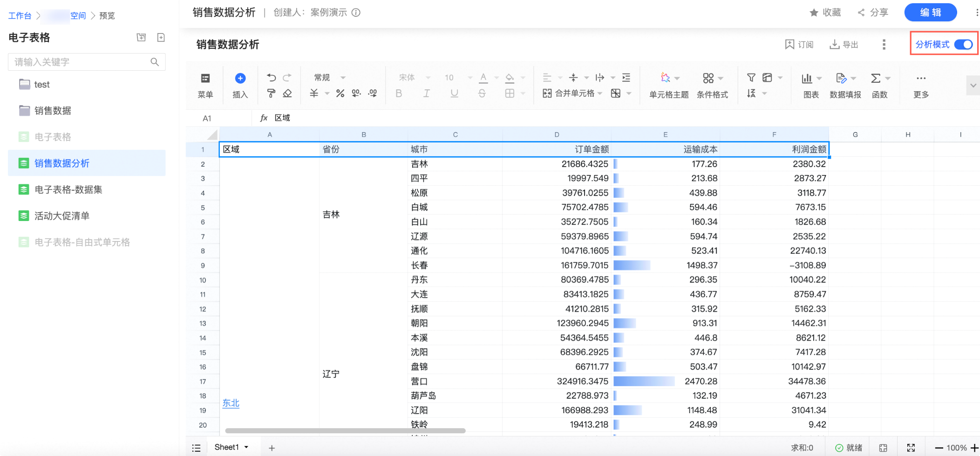Image resolution: width=980 pixels, height=456 pixels.
Task: Click the freeze panes grid icon
Action: tap(616, 94)
